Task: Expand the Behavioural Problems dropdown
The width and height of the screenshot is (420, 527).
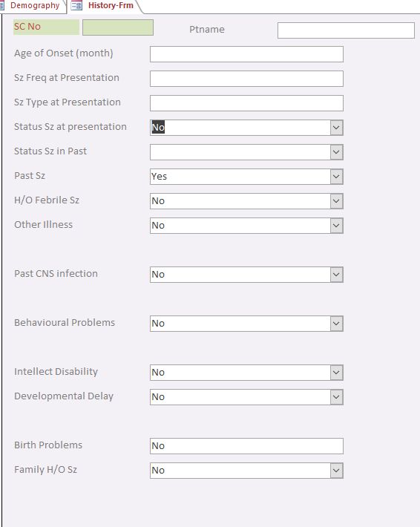Action: click(336, 324)
